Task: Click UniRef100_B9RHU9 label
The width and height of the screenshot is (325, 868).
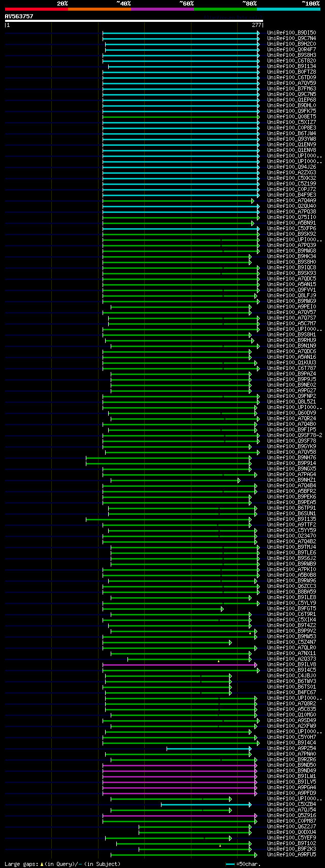Action: 291,340
